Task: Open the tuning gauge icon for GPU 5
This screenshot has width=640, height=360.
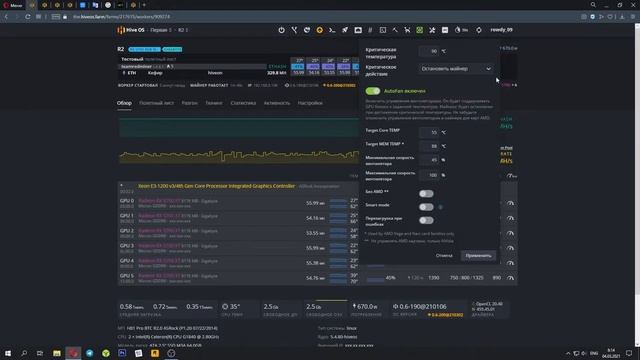Action: (510, 278)
